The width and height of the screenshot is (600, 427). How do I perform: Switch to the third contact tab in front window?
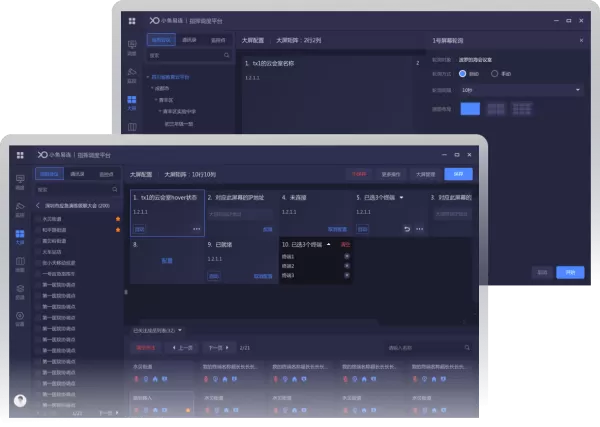pos(106,174)
